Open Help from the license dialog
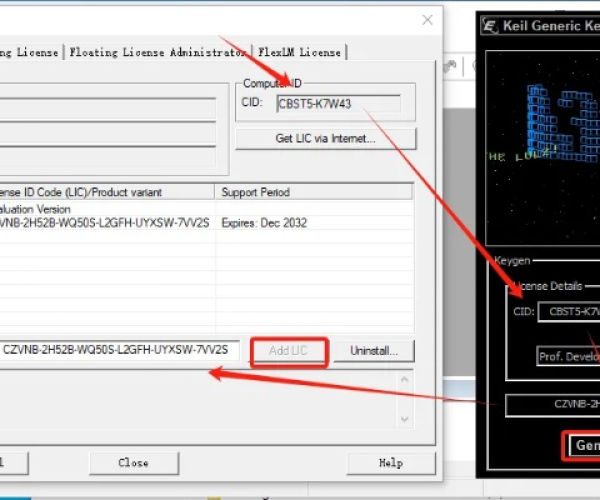Image resolution: width=600 pixels, height=500 pixels. pyautogui.click(x=390, y=462)
